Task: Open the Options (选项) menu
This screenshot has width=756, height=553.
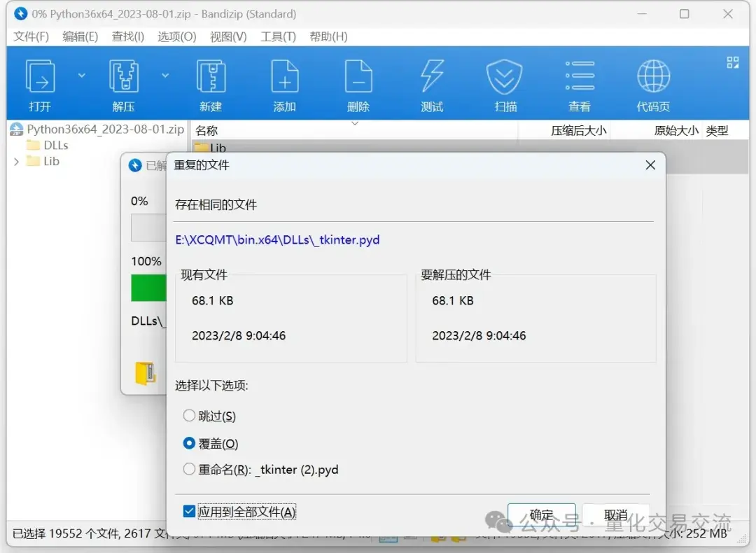Action: pos(177,36)
